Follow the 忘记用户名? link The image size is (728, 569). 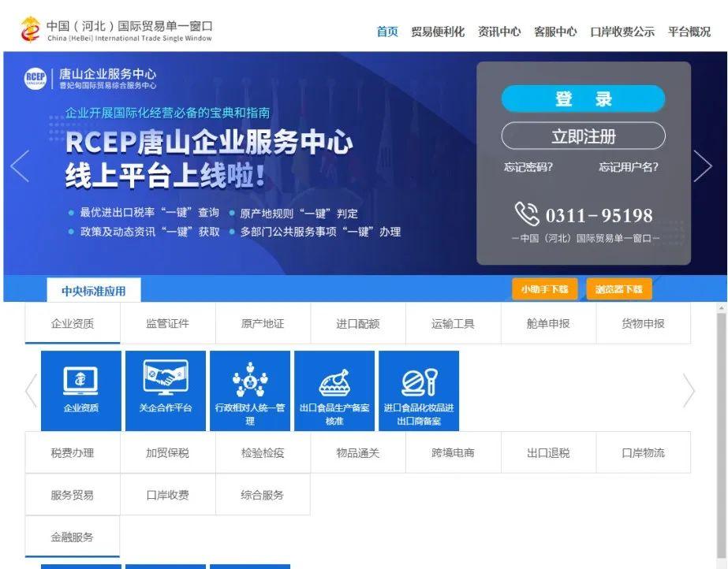[x=628, y=166]
